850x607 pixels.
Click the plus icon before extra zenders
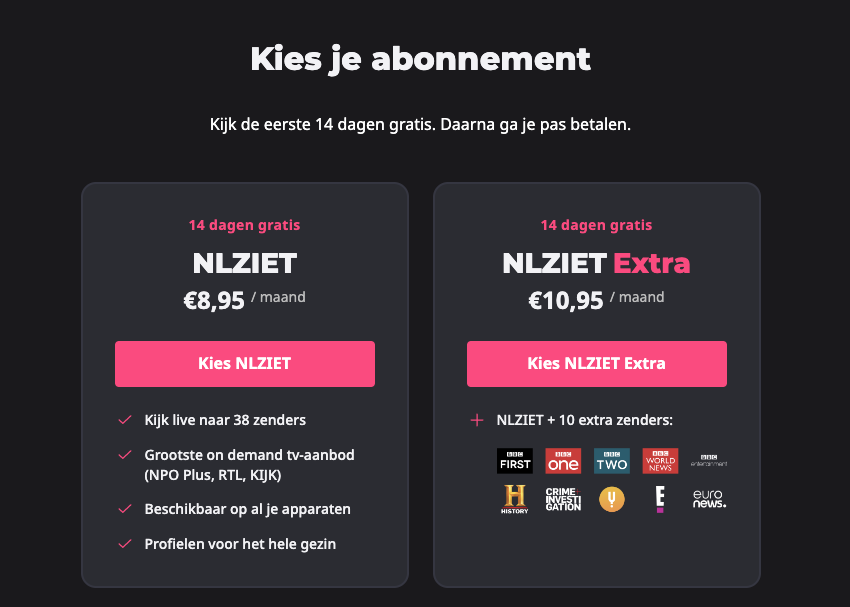click(x=476, y=420)
